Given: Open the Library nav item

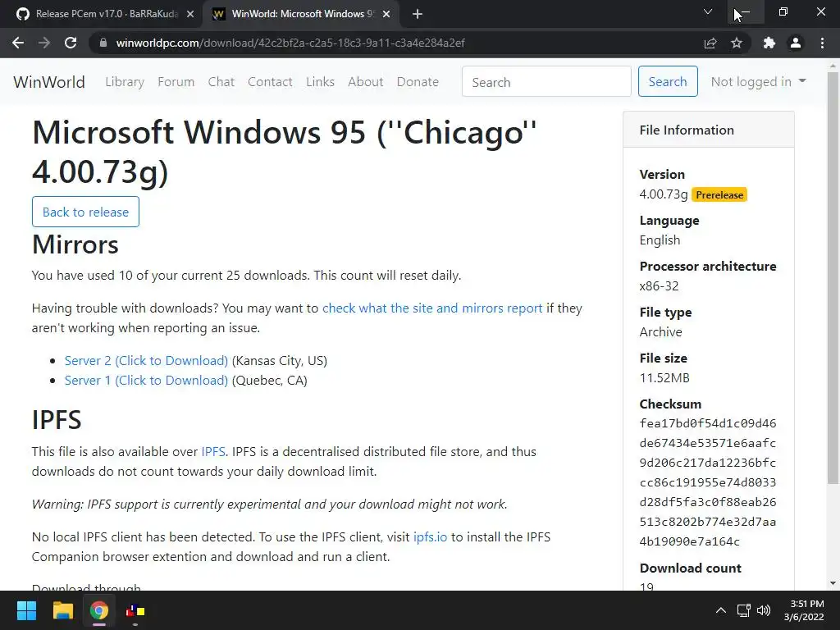Looking at the screenshot, I should [125, 82].
